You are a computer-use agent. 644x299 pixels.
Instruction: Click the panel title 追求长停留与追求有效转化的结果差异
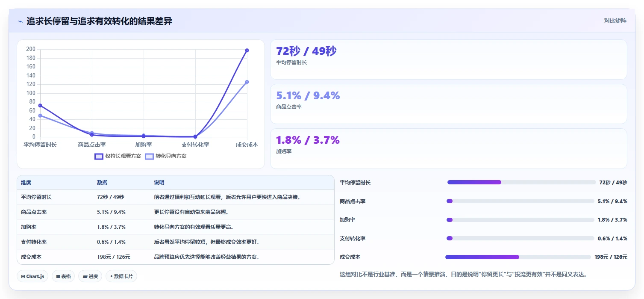(x=99, y=21)
